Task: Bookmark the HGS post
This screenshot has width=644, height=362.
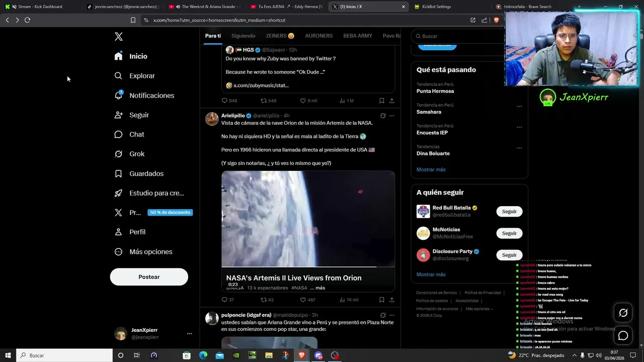Action: (381, 101)
